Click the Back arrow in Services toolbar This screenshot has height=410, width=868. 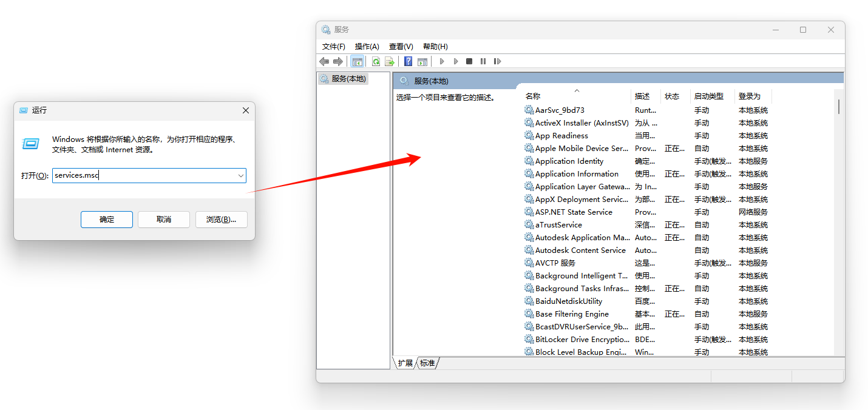324,61
